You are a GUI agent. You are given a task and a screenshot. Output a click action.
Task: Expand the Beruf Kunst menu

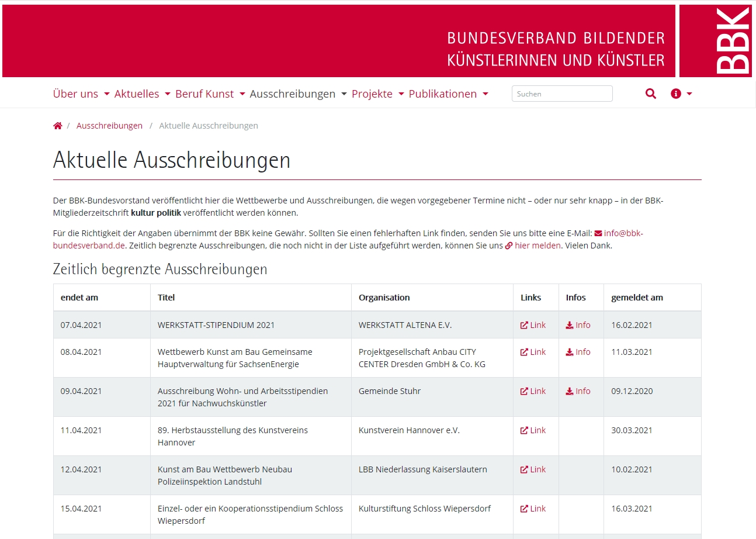(210, 94)
